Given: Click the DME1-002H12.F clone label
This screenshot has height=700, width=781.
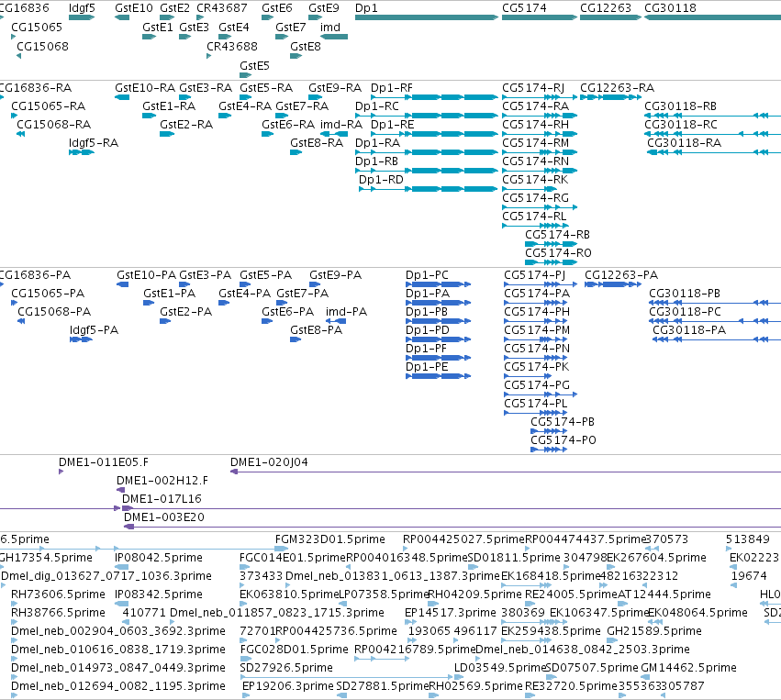Looking at the screenshot, I should 162,481.
